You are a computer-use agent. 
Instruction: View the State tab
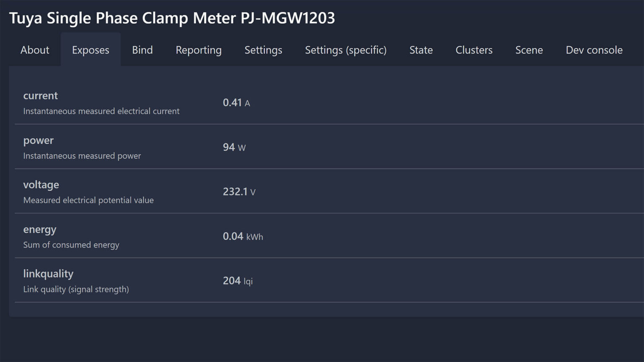(x=421, y=50)
